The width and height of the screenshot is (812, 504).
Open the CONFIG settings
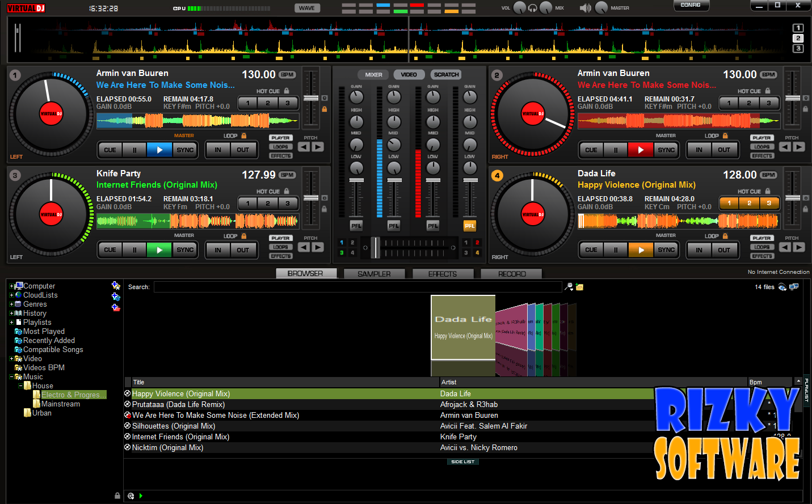click(x=691, y=5)
